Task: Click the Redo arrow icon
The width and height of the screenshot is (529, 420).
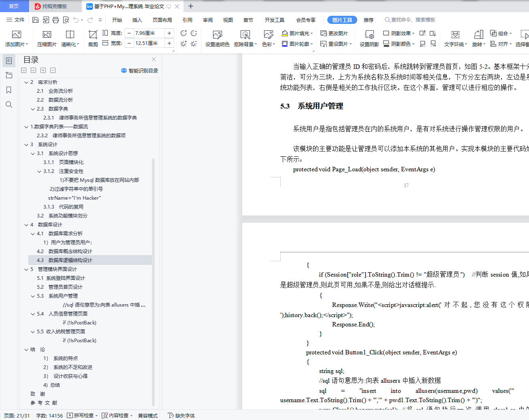Action: tap(90, 20)
